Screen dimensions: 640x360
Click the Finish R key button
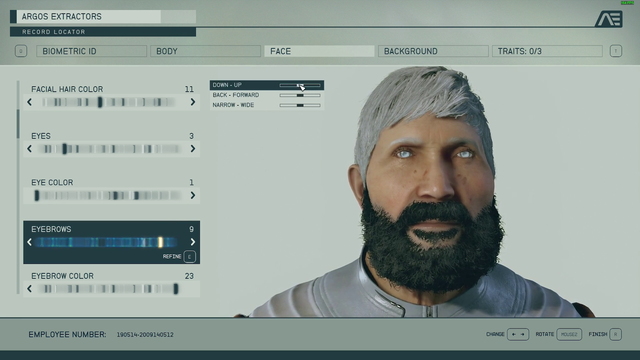[x=616, y=334]
